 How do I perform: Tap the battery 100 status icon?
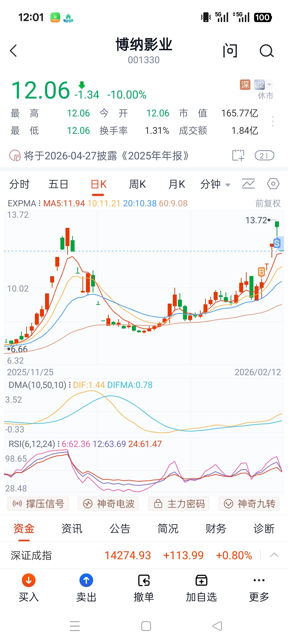pos(263,17)
